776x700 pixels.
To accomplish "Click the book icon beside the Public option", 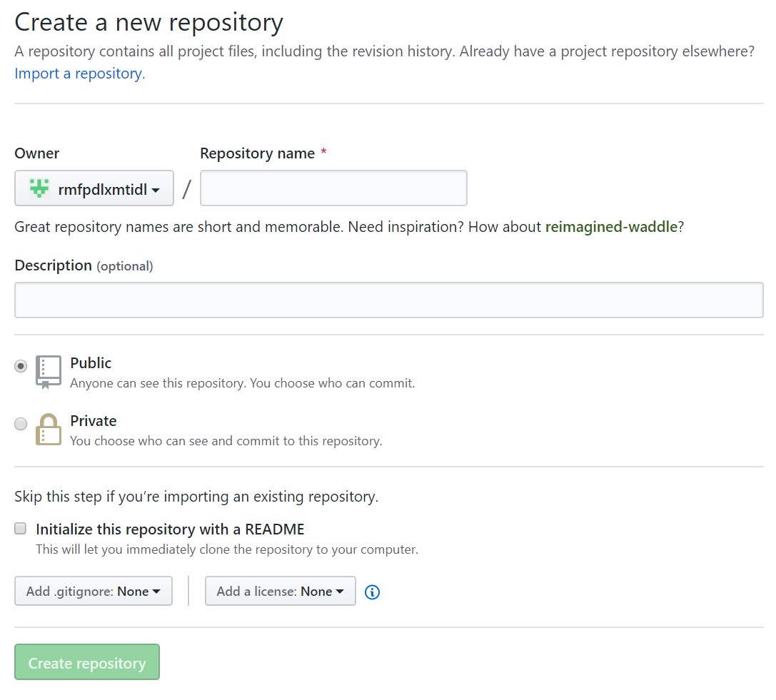I will point(47,370).
